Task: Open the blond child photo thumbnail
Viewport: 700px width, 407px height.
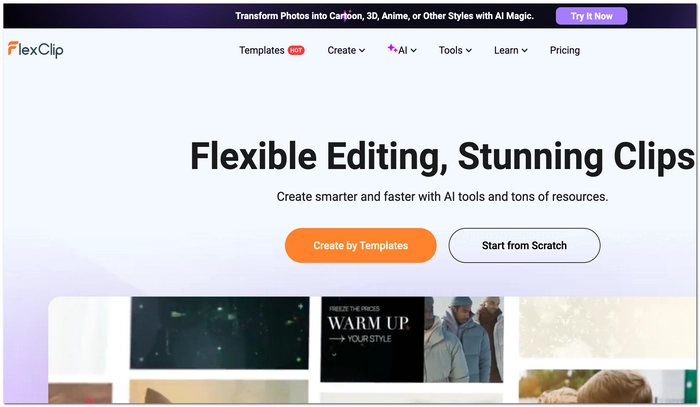Action: 607,386
